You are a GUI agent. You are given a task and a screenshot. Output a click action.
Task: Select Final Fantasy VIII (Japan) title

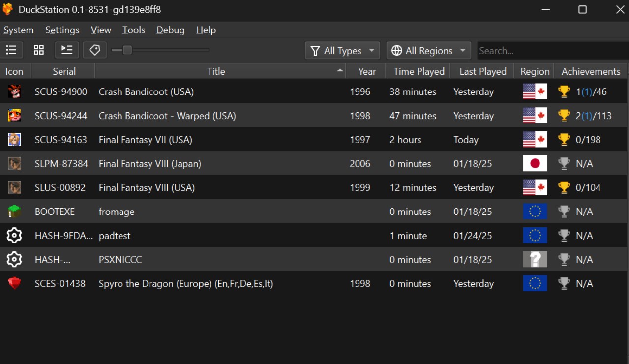click(x=150, y=164)
